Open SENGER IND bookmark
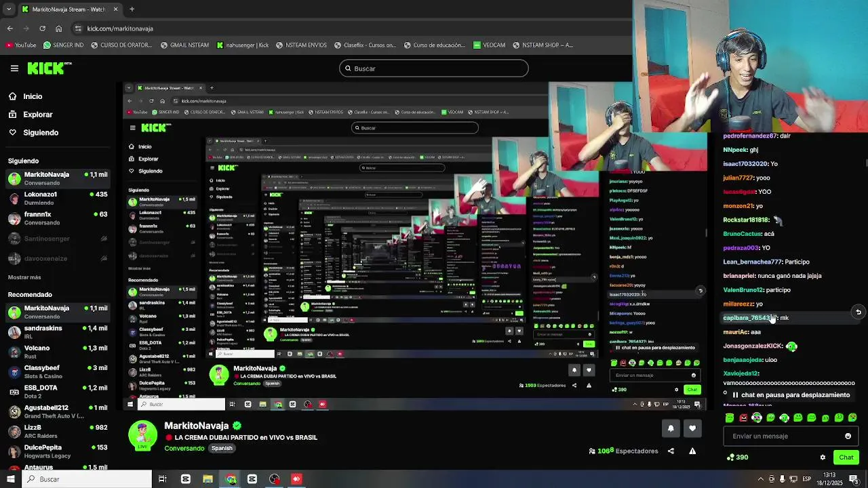Viewport: 868px width, 488px height. (x=63, y=45)
